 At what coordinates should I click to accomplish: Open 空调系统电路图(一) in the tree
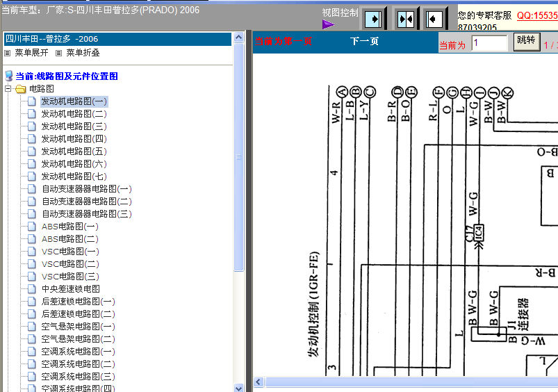79,352
